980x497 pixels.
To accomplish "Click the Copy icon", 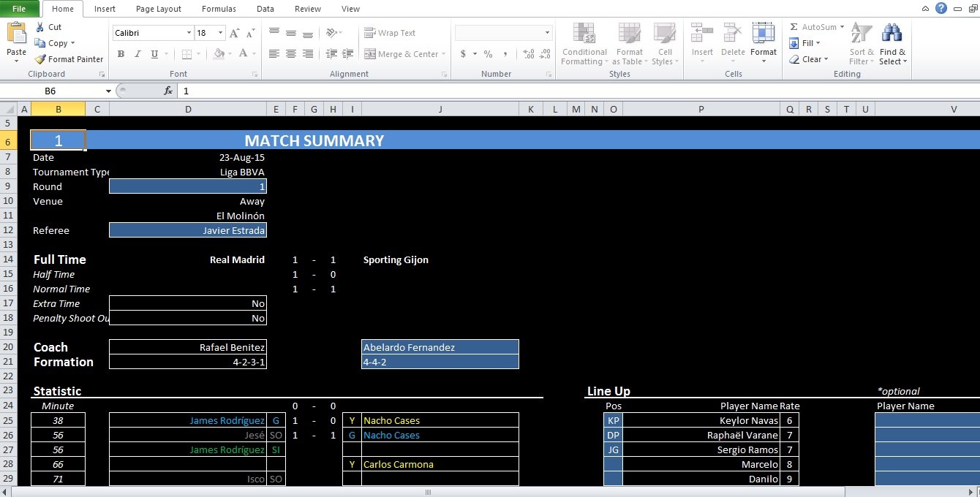I will coord(39,43).
